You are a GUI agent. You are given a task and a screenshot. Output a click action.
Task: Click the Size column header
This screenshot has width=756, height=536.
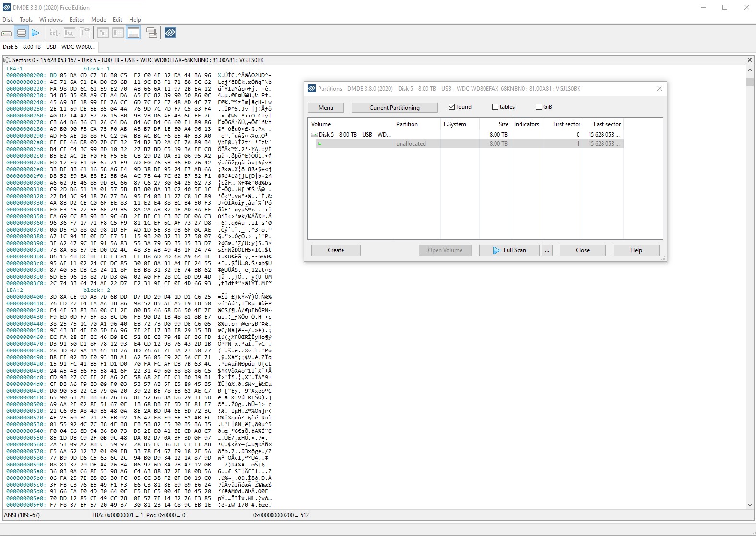coord(495,124)
